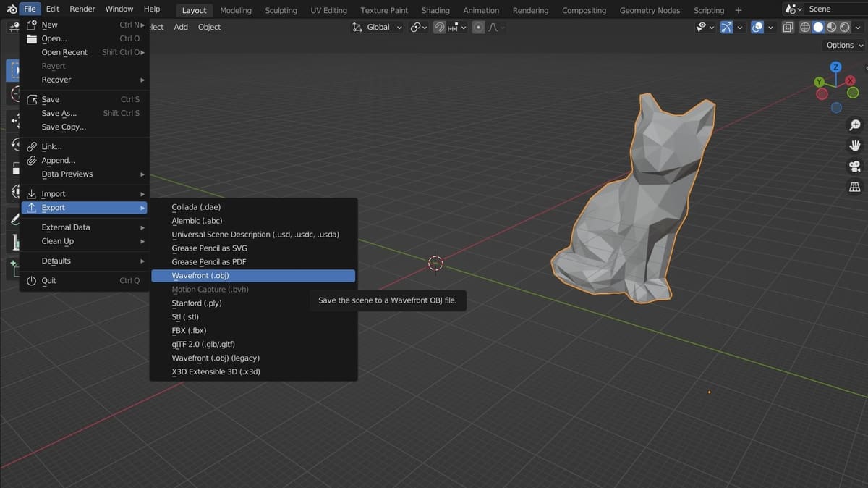
Task: Expand viewport shading options dropdown arrow
Action: click(x=858, y=28)
